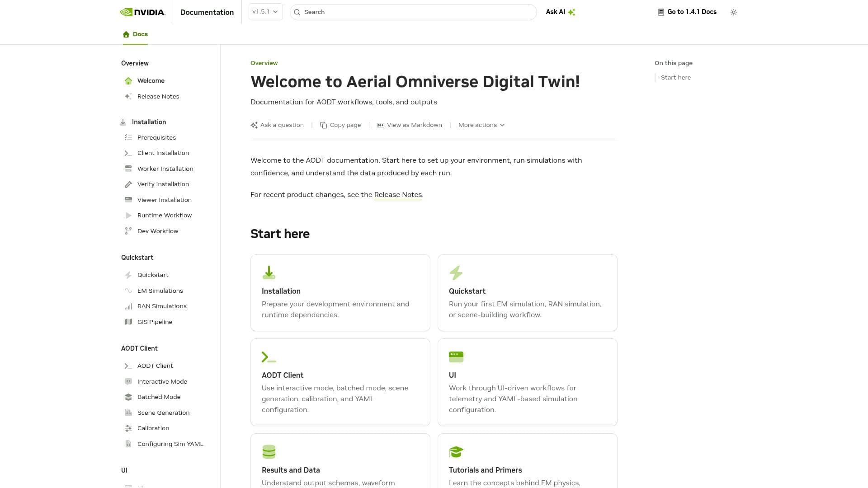Click the RAN Simulations signal bars icon

[x=128, y=306]
